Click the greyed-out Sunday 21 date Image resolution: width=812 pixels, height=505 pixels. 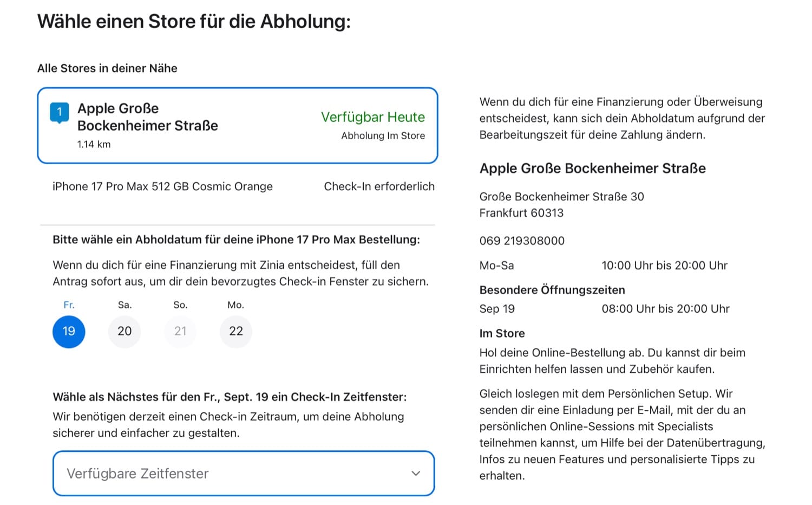pyautogui.click(x=180, y=331)
